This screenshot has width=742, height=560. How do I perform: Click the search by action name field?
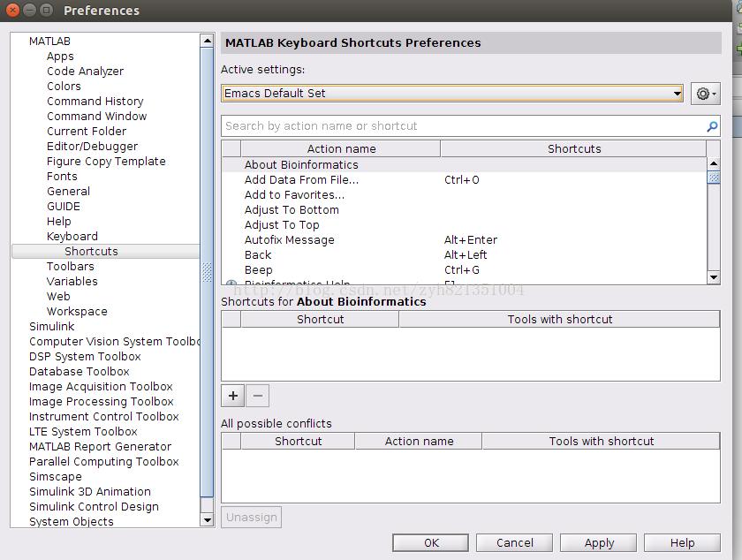coord(464,126)
